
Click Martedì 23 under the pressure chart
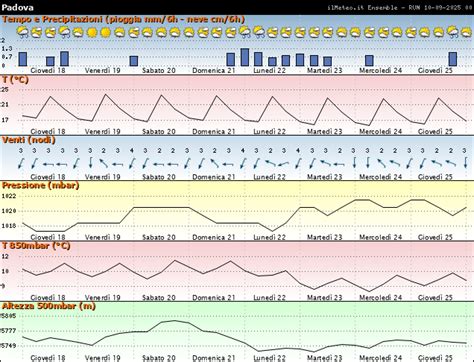325,237
